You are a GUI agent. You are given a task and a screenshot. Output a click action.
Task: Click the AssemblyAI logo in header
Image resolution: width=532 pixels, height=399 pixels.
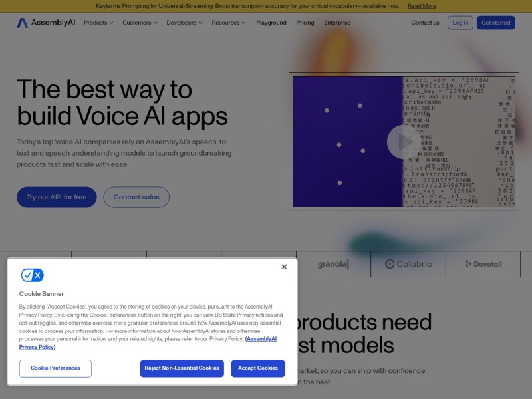click(x=46, y=23)
